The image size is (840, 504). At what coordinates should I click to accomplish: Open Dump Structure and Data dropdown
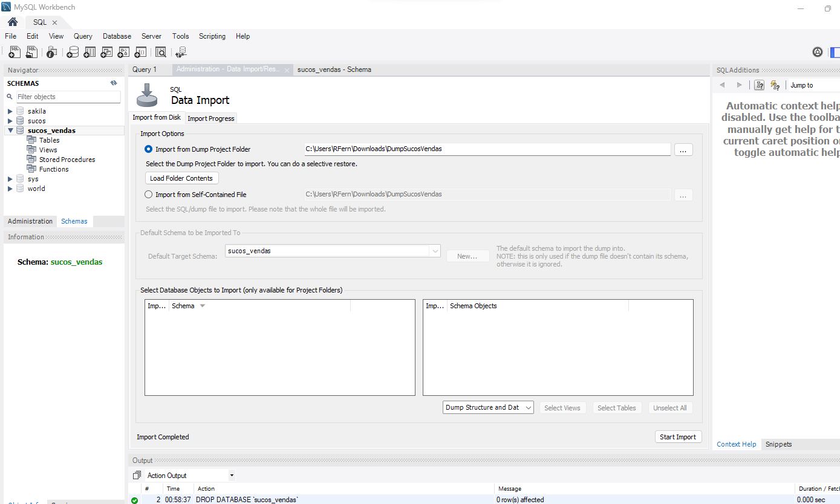pyautogui.click(x=488, y=407)
